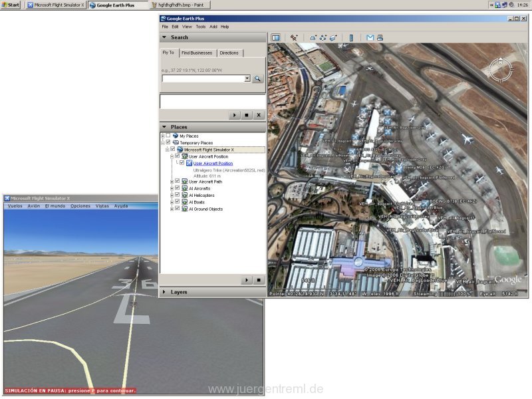Click the Google Earth Plus title bar icon
Image resolution: width=532 pixels, height=399 pixels.
pos(163,19)
